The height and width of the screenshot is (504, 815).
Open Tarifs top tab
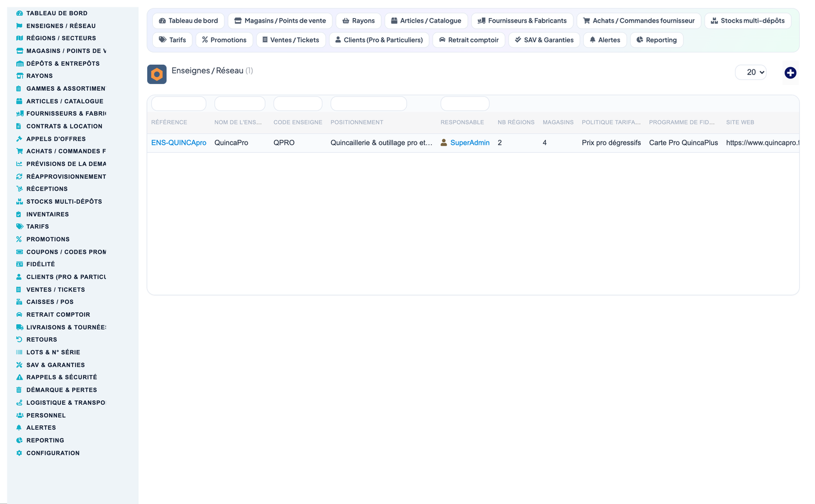[173, 40]
